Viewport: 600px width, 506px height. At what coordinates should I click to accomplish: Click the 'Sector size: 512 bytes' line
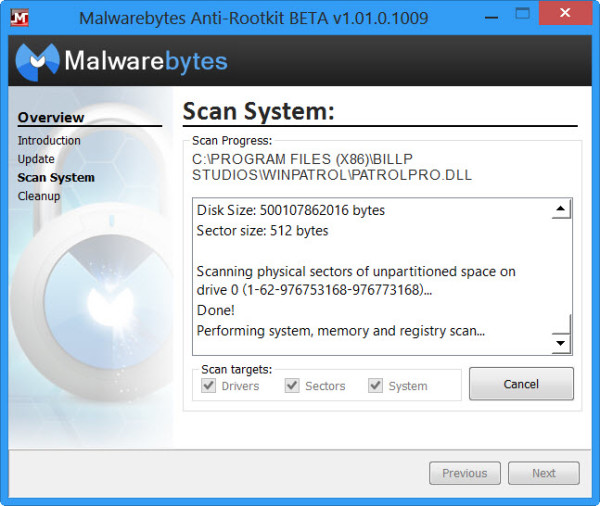pyautogui.click(x=262, y=231)
